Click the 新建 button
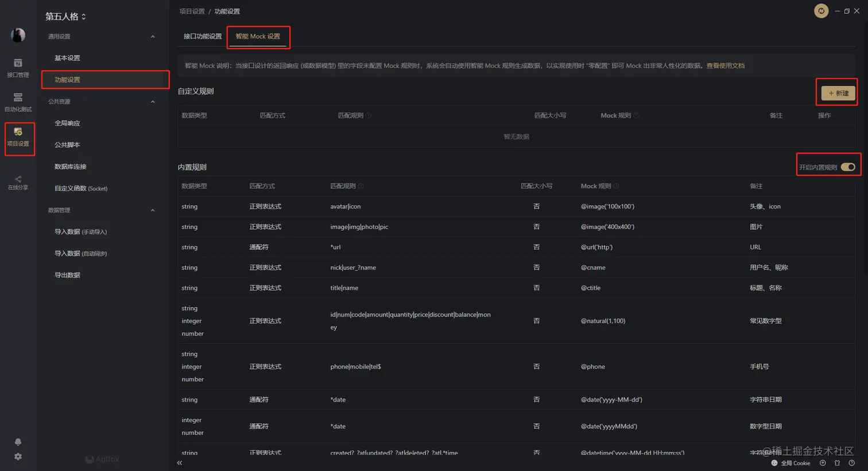 click(x=838, y=93)
